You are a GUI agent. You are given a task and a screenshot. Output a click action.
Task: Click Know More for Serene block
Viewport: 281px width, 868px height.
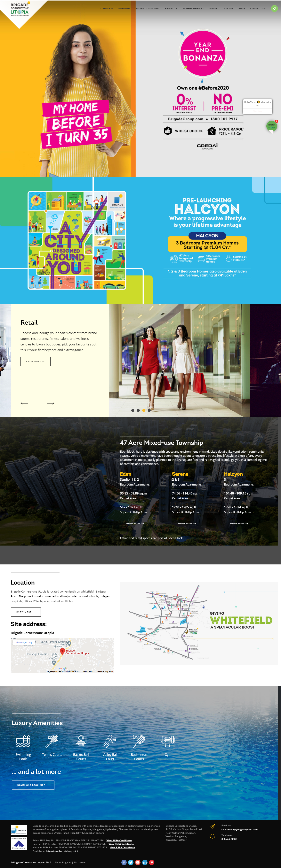(187, 523)
